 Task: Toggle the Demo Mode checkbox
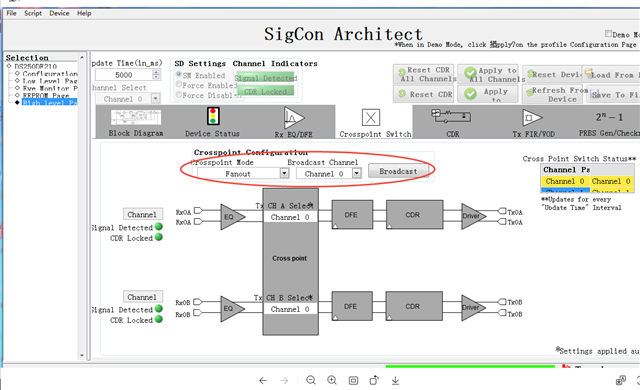coord(608,33)
